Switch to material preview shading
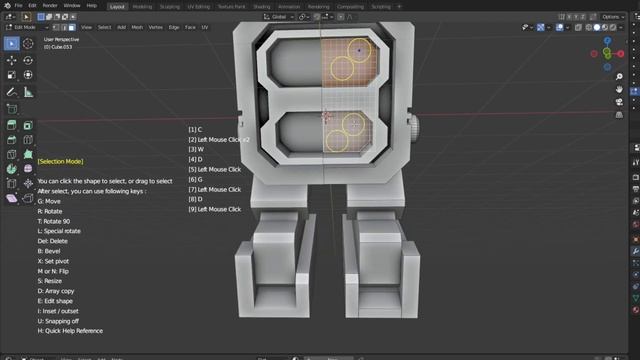Screen dimensions: 640x360 [x=604, y=27]
